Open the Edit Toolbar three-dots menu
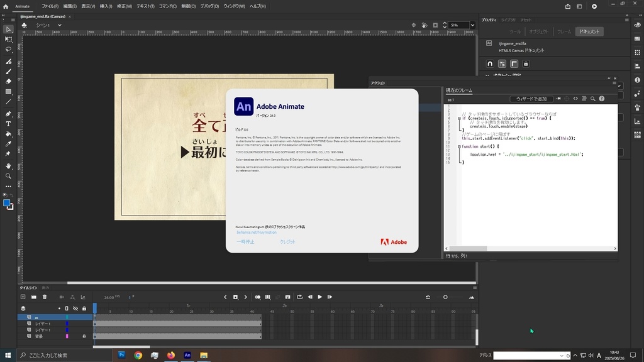The height and width of the screenshot is (362, 644). 8,186
